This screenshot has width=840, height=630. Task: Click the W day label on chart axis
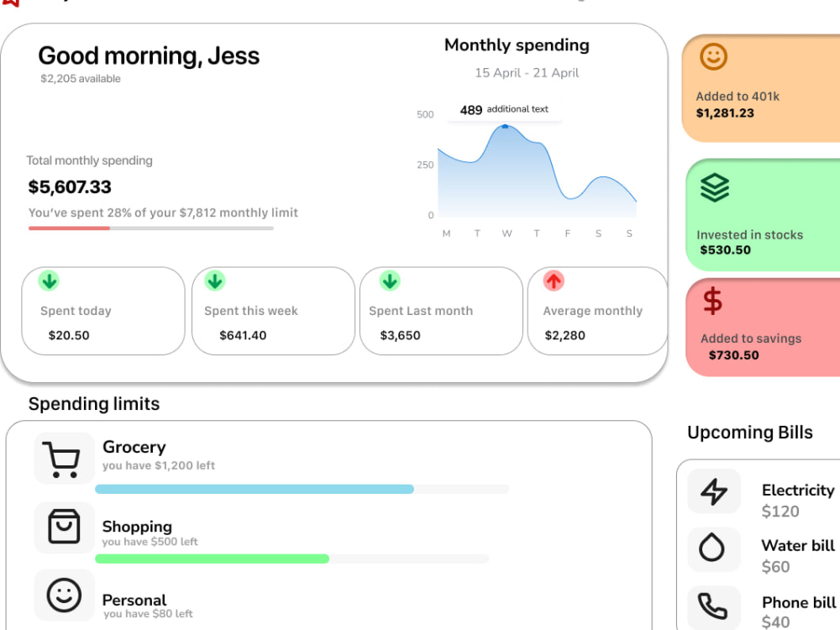coord(507,234)
